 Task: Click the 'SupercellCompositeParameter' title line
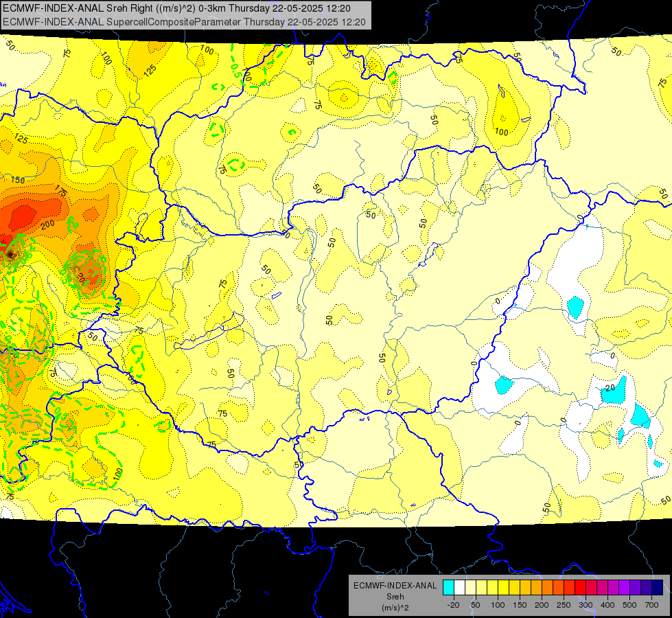pyautogui.click(x=184, y=22)
